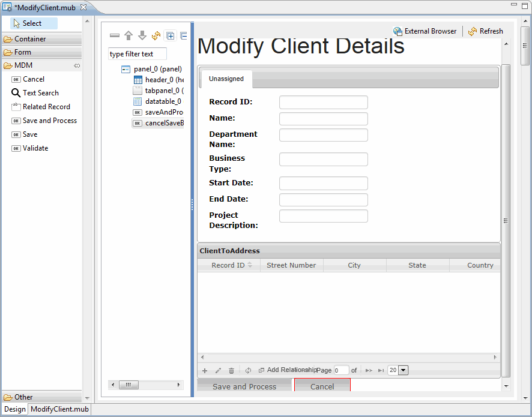Select the Save and Process palette item

tap(44, 121)
